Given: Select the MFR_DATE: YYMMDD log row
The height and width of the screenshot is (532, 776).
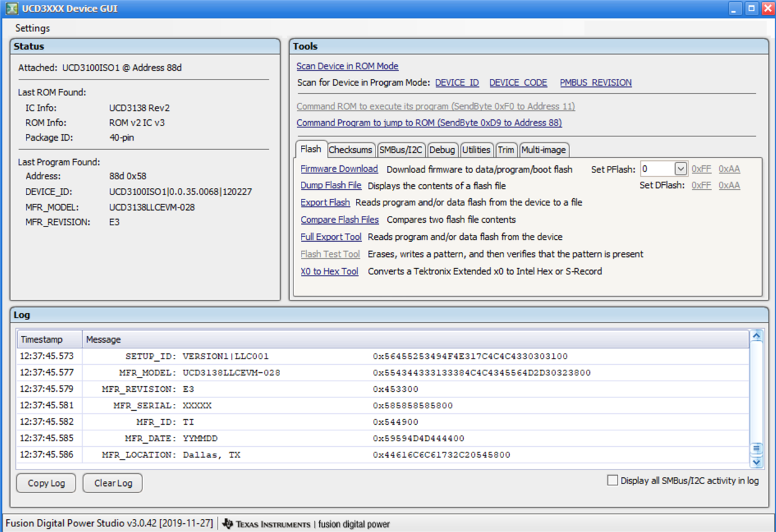Looking at the screenshot, I should point(383,439).
